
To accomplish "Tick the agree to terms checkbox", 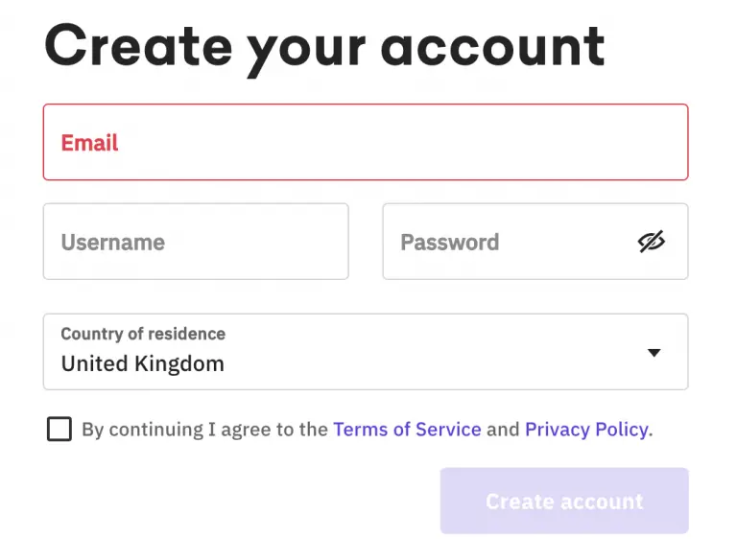I will (59, 429).
